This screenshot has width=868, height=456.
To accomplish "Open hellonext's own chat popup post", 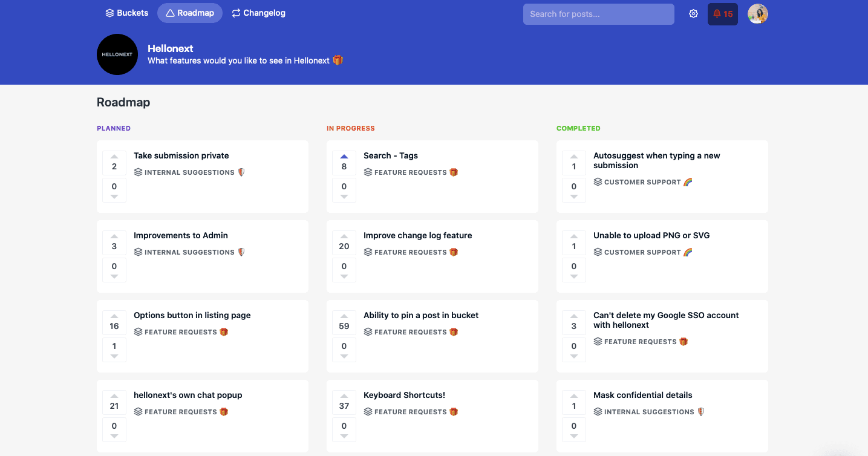I will (x=188, y=395).
